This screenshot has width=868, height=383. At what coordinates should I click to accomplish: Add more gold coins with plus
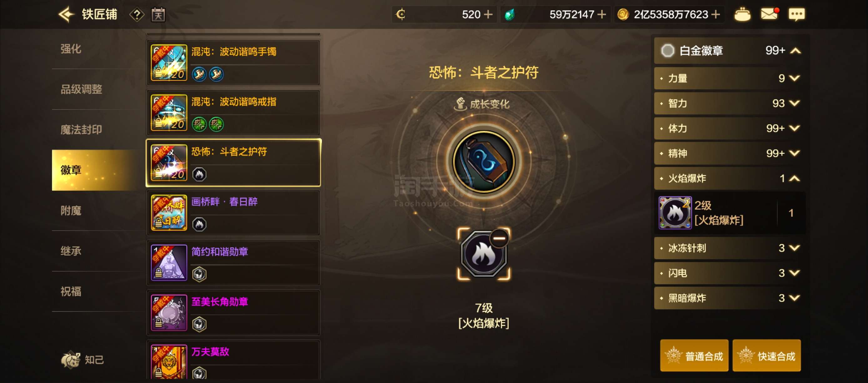coord(716,14)
